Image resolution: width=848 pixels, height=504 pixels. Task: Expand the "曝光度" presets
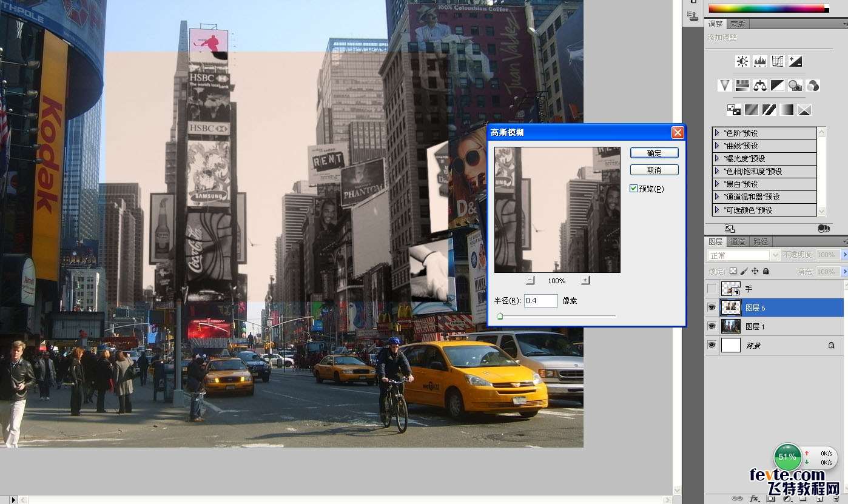tap(717, 158)
